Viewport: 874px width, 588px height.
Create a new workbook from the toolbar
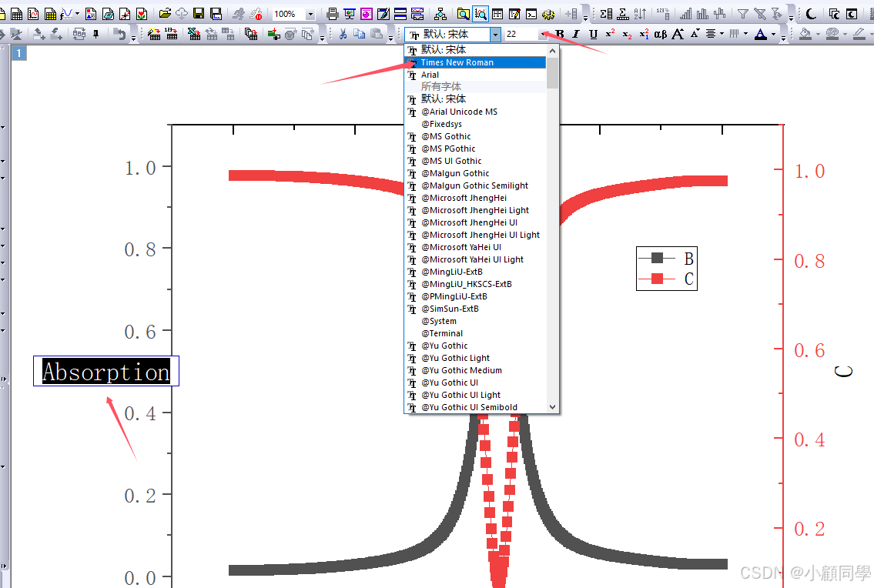coord(17,14)
